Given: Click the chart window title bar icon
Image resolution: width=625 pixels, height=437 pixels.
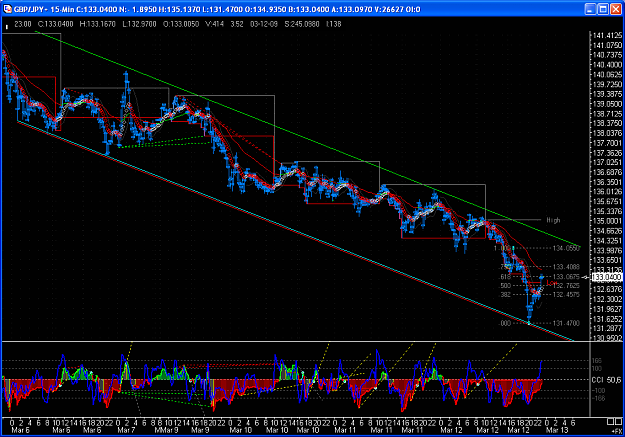Looking at the screenshot, I should [7, 9].
